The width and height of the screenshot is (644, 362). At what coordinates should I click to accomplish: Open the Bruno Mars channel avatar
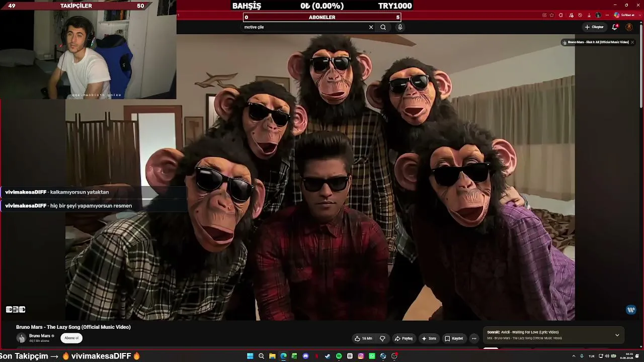point(21,338)
